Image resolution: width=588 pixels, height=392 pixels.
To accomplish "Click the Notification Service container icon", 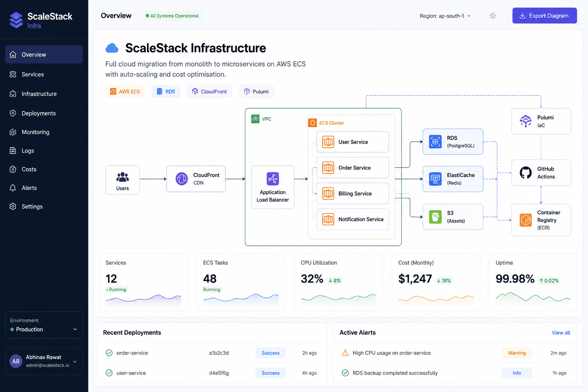I will 328,219.
